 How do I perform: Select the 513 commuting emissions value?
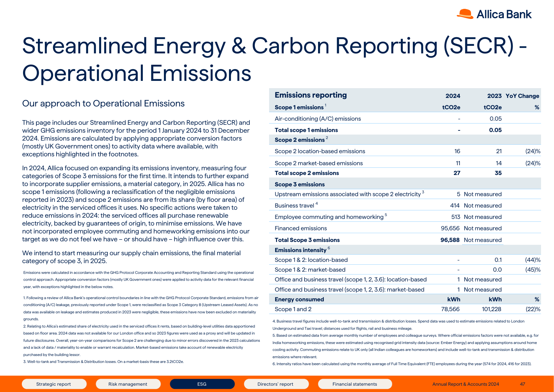[x=456, y=217]
